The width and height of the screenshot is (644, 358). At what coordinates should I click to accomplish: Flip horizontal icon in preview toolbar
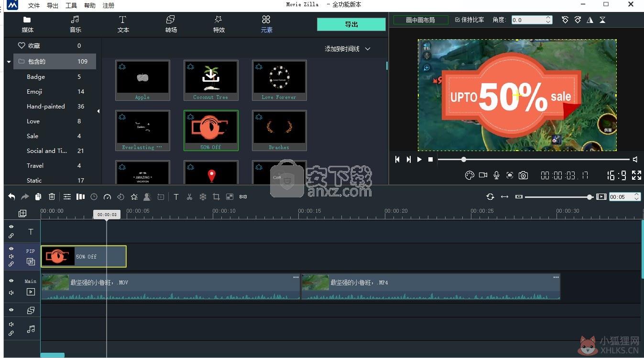pyautogui.click(x=590, y=20)
